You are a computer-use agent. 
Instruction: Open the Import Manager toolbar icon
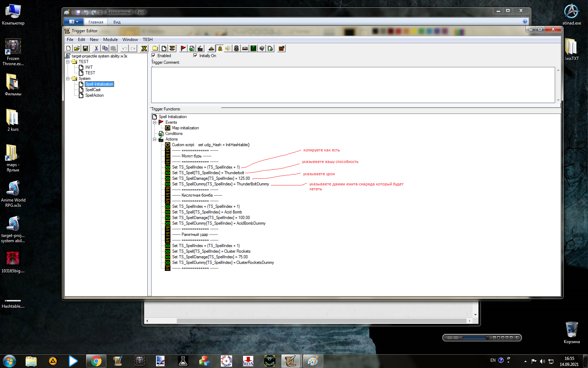pos(270,48)
